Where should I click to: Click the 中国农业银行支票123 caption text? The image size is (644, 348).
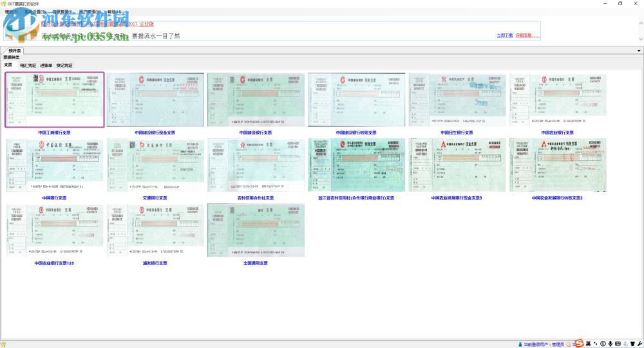coord(54,263)
